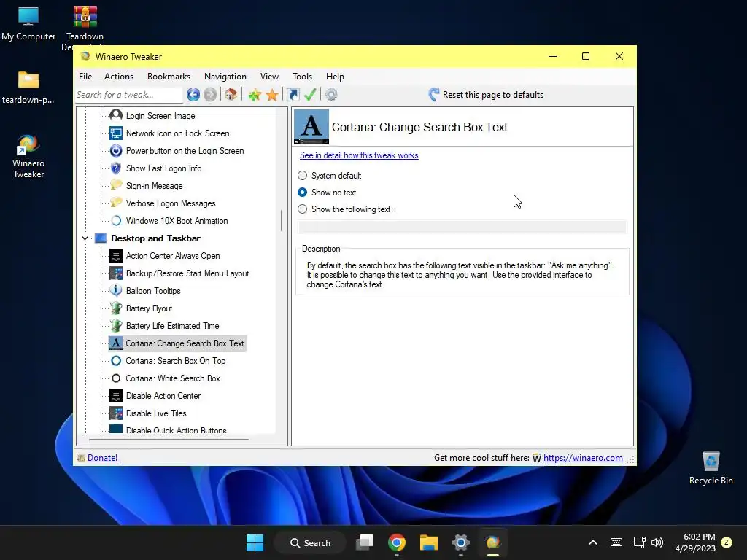747x560 pixels.
Task: Select Backup/Restore Start Menu Layout item
Action: tap(187, 273)
